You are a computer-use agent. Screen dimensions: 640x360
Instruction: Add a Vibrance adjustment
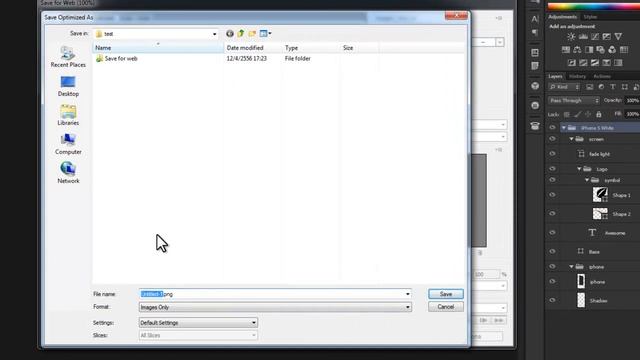(x=618, y=37)
